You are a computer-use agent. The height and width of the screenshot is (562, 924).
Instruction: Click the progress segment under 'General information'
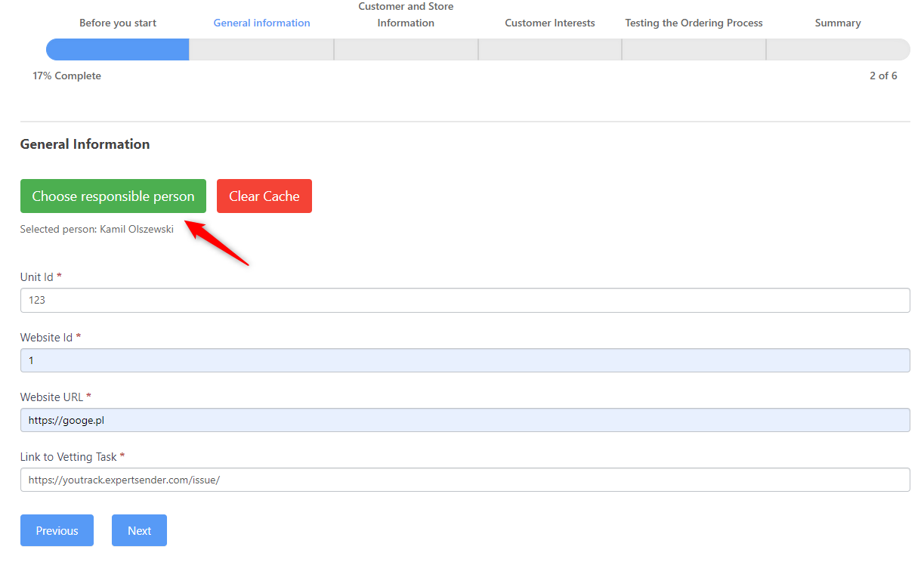coord(261,50)
